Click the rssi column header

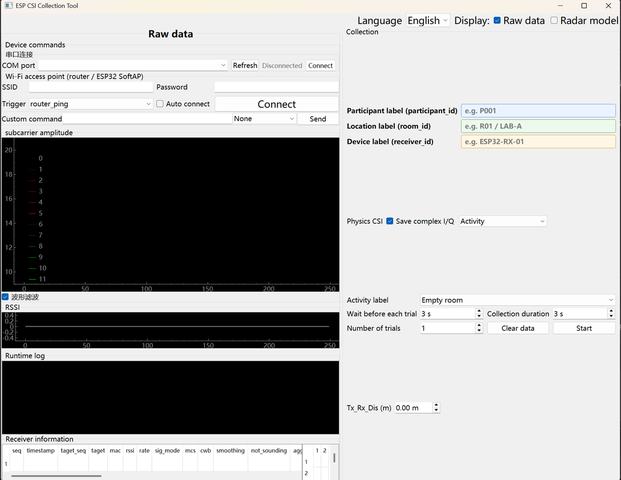130,450
